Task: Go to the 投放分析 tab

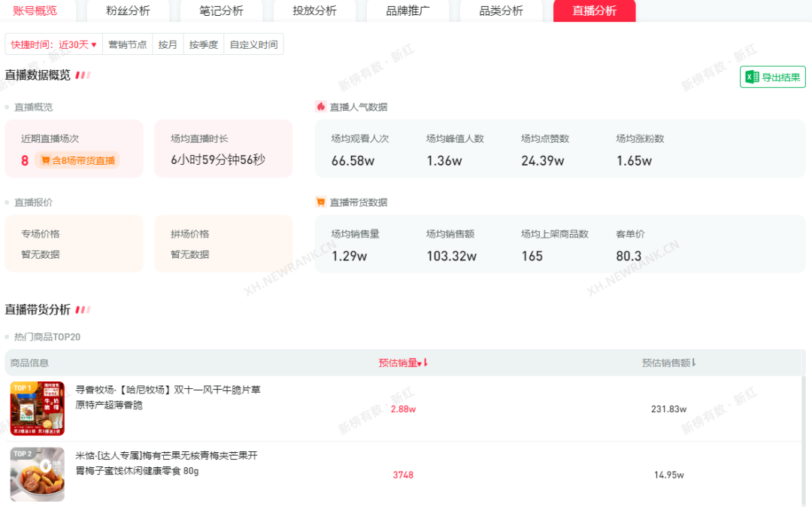Action: coord(314,11)
